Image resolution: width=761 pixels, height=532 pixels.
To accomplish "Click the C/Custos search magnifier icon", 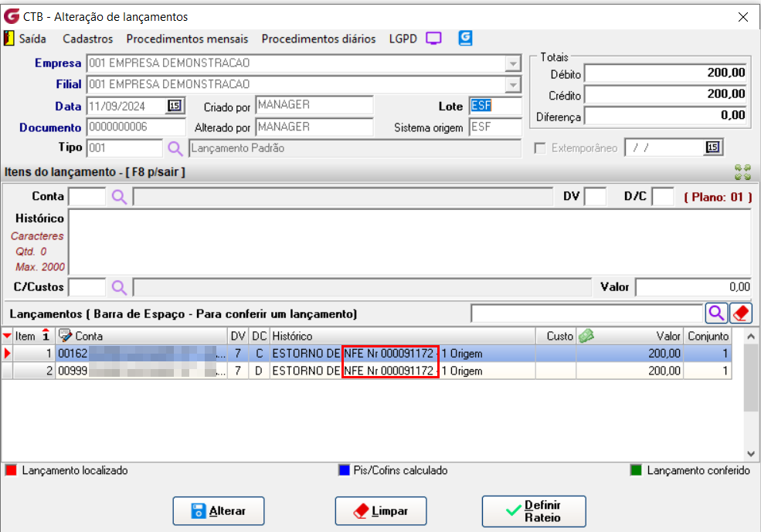I will pyautogui.click(x=120, y=287).
